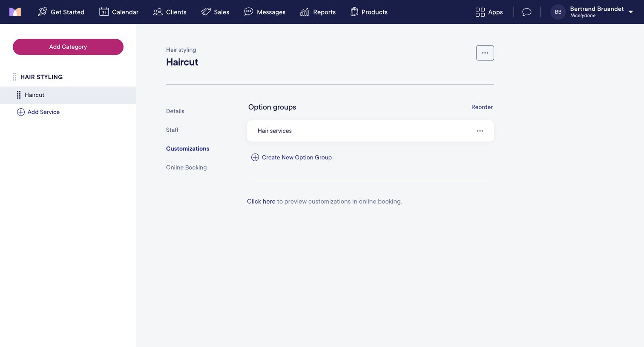This screenshot has width=644, height=347.
Task: Grab the drag handle next to Haircut
Action: point(18,95)
